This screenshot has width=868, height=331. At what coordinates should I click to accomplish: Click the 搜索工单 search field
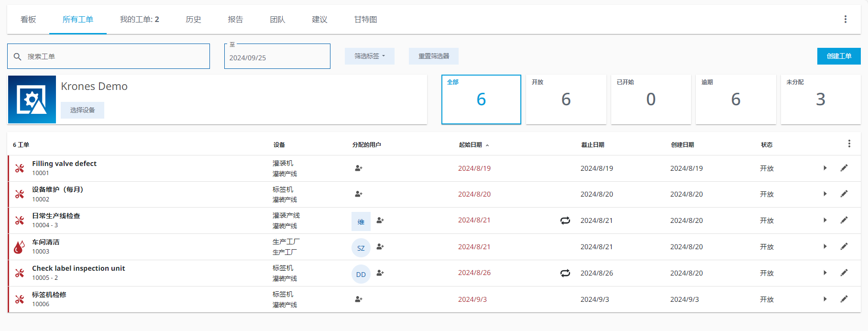coord(115,56)
